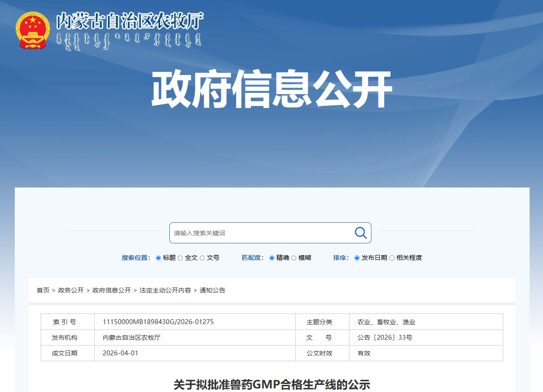Click the magnifying glass search icon
The width and height of the screenshot is (543, 392).
pos(361,233)
